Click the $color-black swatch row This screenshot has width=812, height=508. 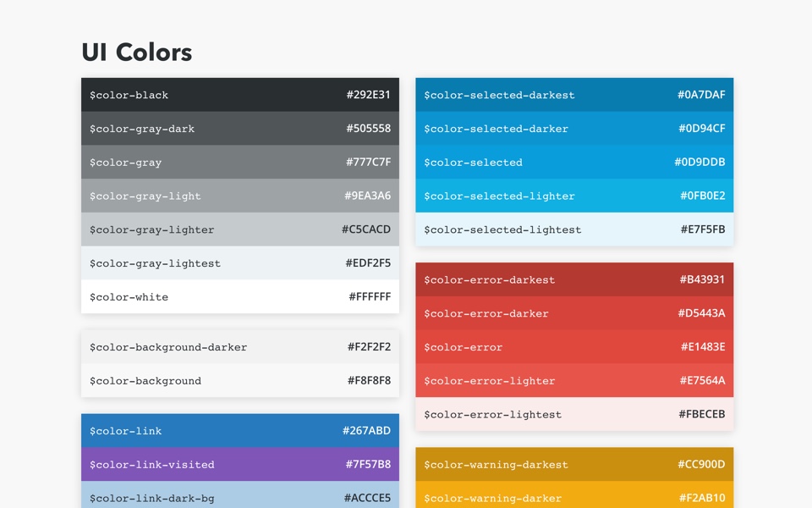tap(239, 95)
